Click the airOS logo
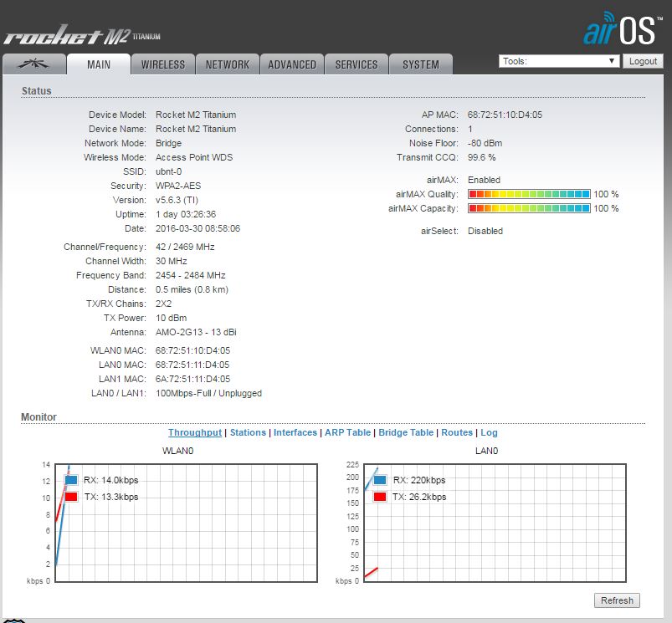The width and height of the screenshot is (672, 623). pos(623,28)
